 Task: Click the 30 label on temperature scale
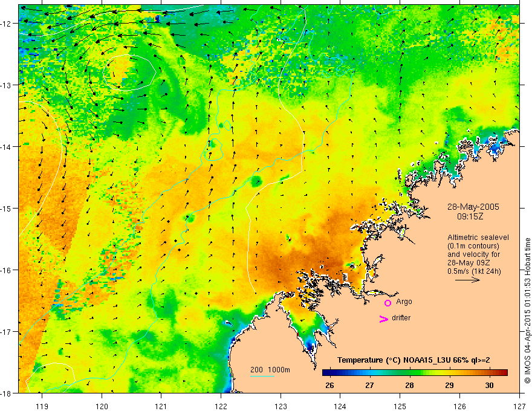(489, 385)
